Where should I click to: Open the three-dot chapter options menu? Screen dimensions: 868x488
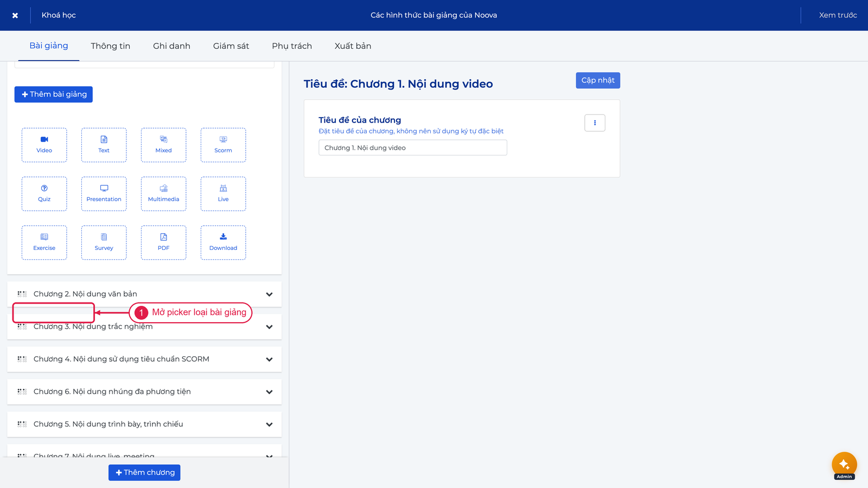pos(595,123)
